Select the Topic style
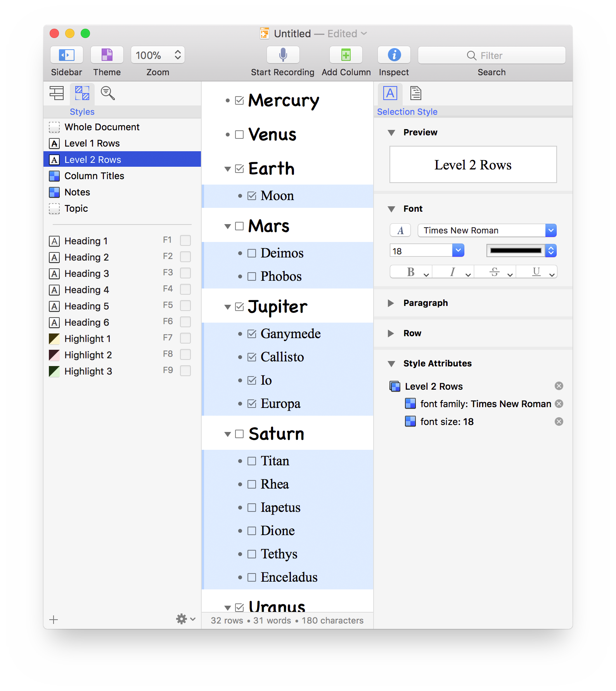The width and height of the screenshot is (616, 691). pos(122,209)
